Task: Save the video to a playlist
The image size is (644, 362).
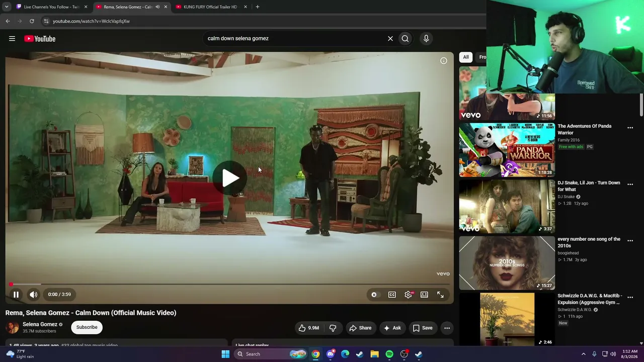Action: tap(423, 328)
